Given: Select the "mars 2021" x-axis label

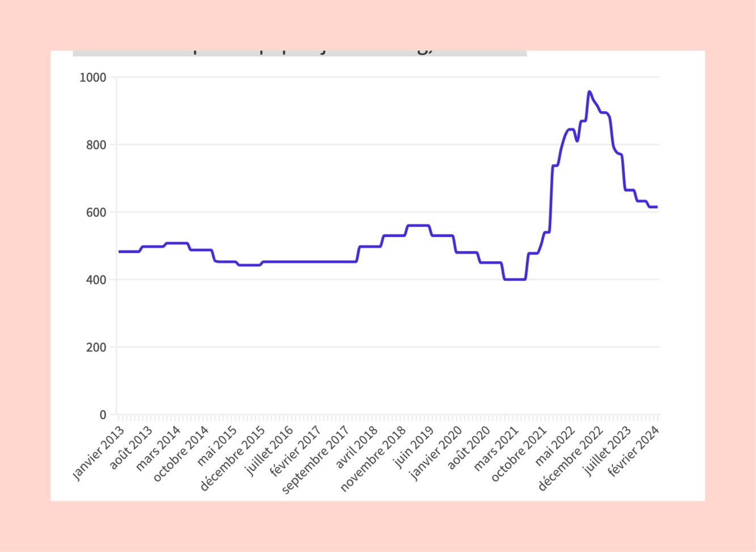Looking at the screenshot, I should coord(496,449).
